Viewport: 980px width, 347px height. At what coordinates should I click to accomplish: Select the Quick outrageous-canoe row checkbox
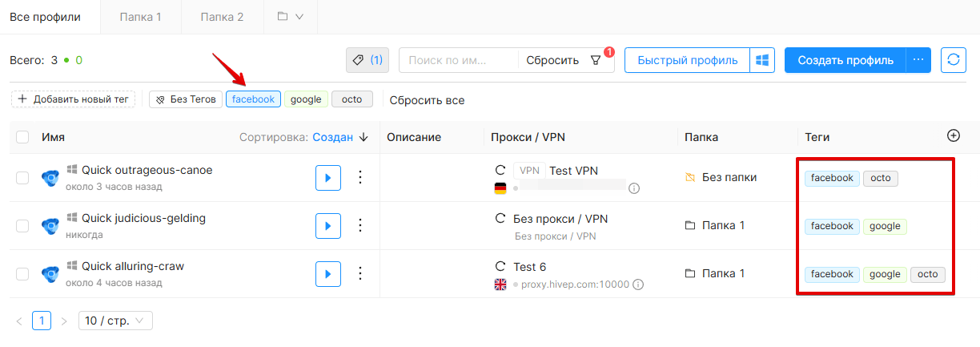(22, 178)
